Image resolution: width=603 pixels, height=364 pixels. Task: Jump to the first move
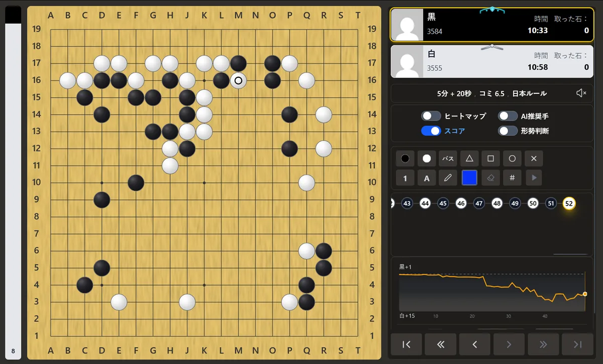point(407,344)
